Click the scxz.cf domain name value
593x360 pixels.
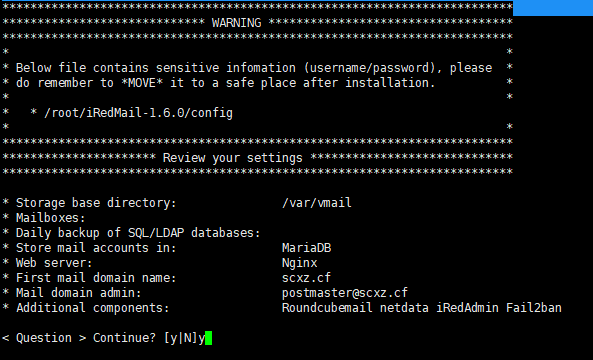(x=306, y=278)
